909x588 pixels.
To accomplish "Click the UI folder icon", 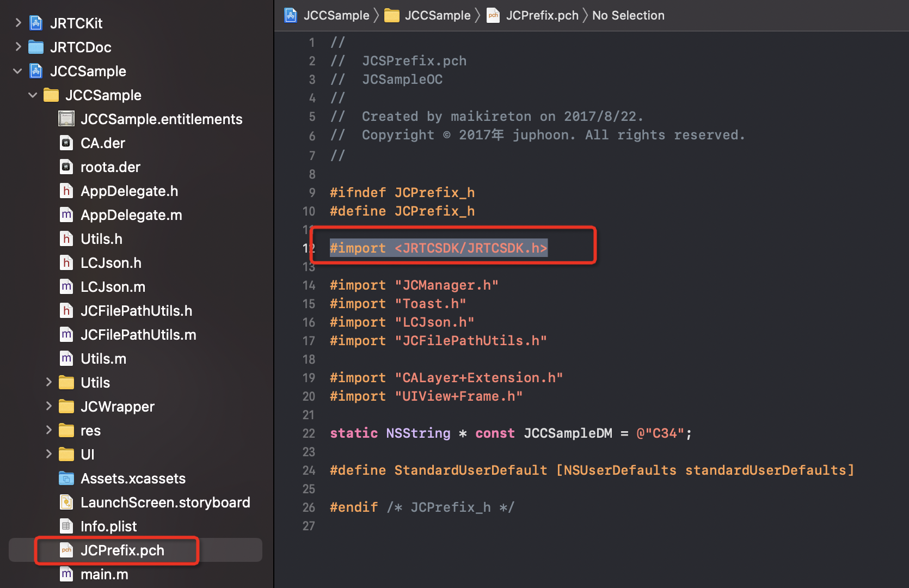I will (66, 454).
